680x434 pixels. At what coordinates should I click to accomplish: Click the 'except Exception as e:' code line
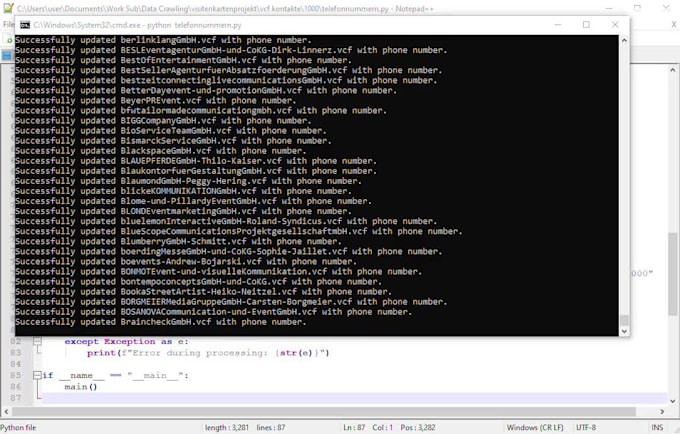(x=126, y=342)
